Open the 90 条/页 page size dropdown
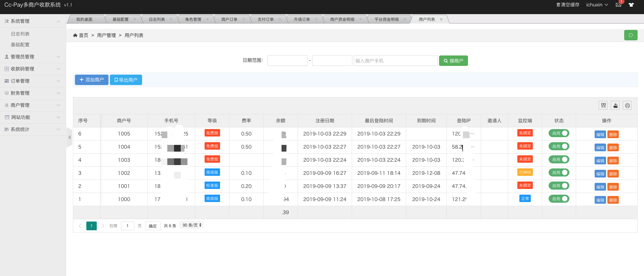Screen dimensions: 644x276 point(191,225)
